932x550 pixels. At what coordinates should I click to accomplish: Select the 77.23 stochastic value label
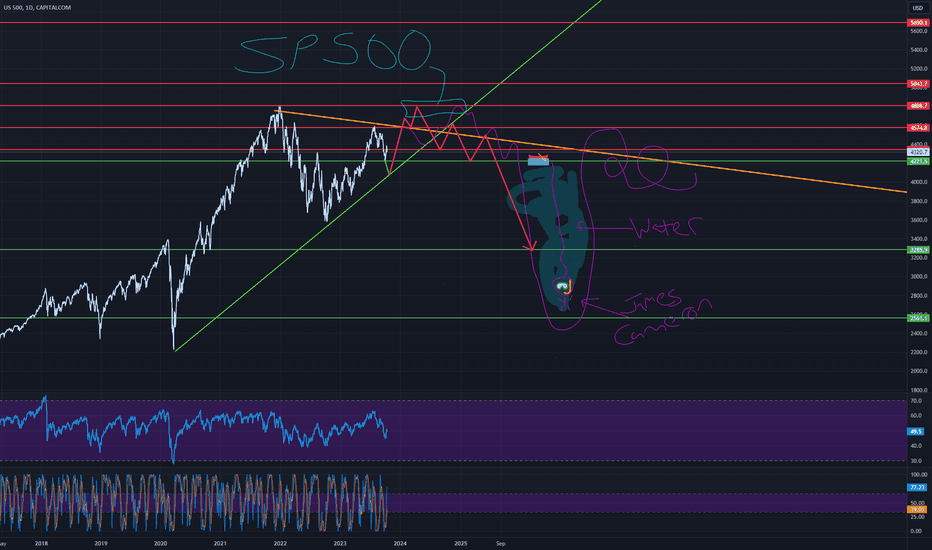pyautogui.click(x=917, y=488)
